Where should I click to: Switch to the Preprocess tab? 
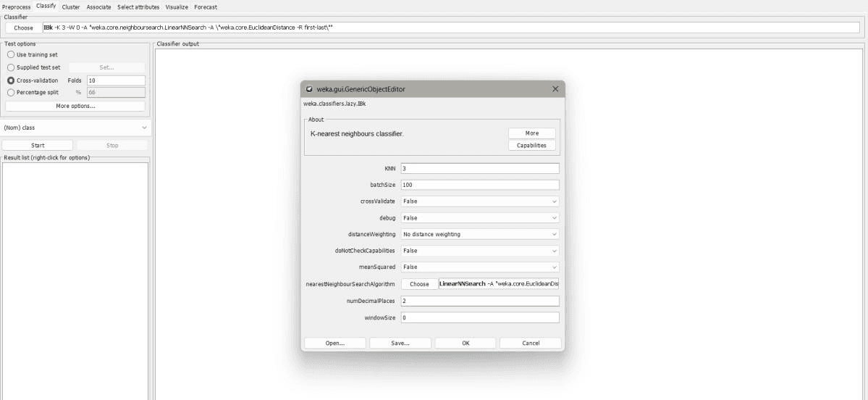point(16,7)
